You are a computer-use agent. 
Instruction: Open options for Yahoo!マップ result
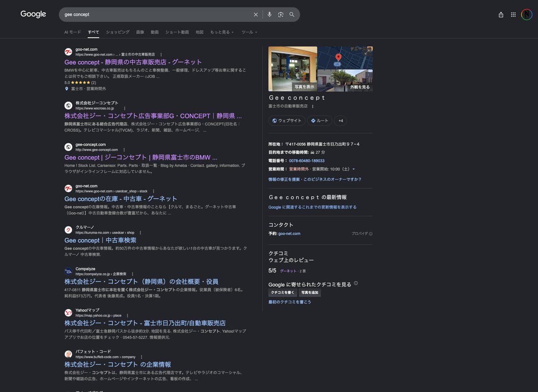coord(127,315)
